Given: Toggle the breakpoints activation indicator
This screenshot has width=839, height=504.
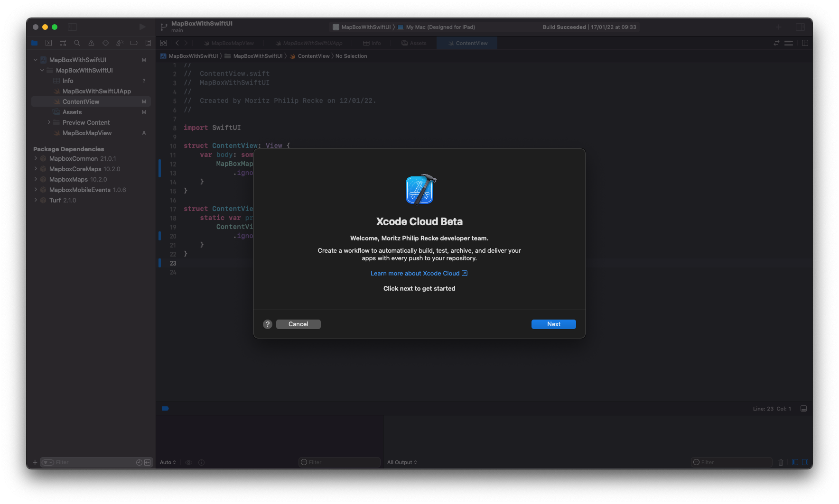Looking at the screenshot, I should pos(165,408).
